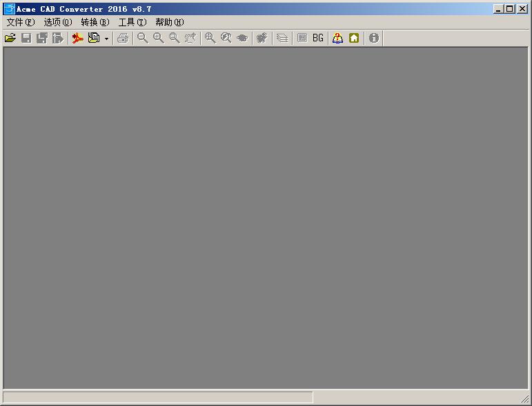The image size is (532, 406).
Task: Click the zoom previous magnifier icon
Action: pos(226,38)
